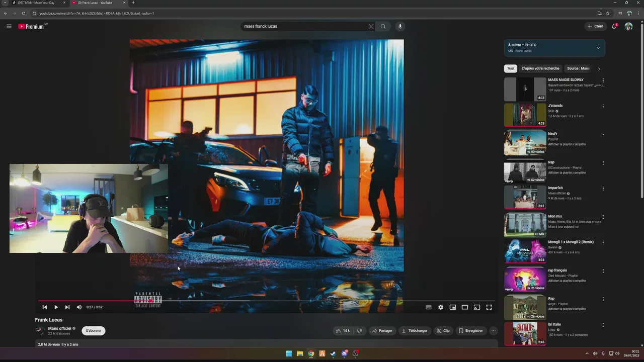
Task: Open options for J'attends video
Action: coord(603,107)
